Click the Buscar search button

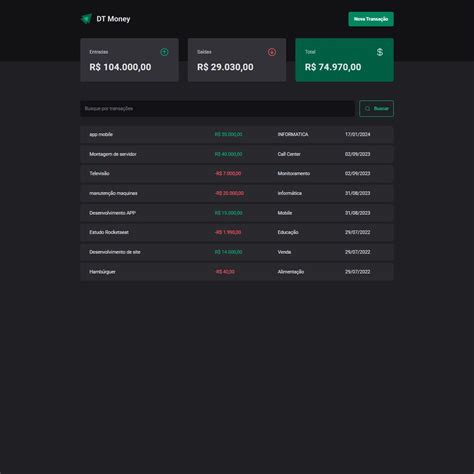click(376, 109)
